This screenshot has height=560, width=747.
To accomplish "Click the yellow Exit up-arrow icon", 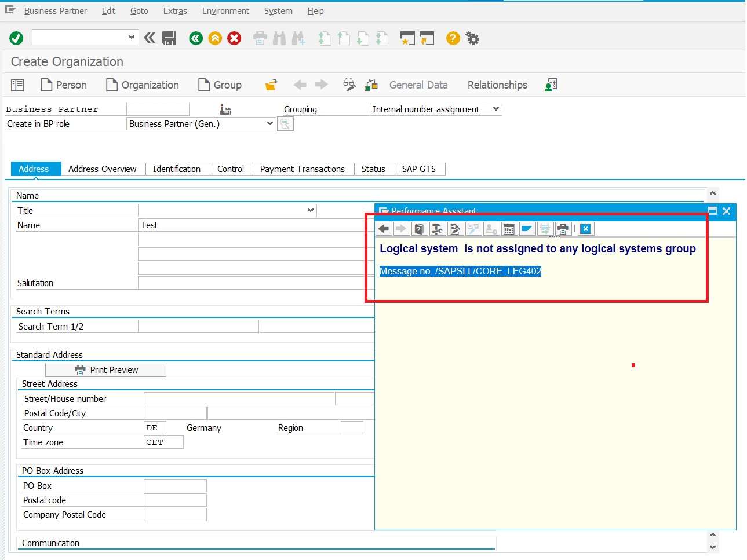I will (x=215, y=38).
